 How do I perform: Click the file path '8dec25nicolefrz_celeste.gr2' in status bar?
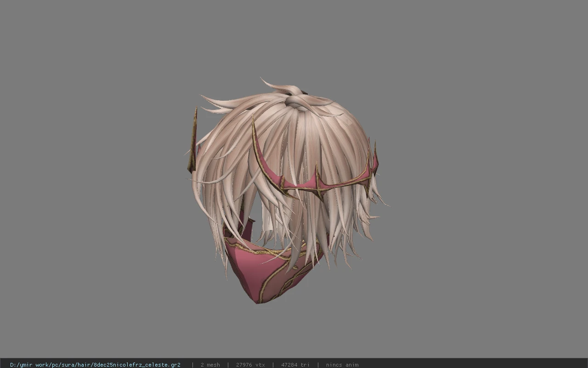95,365
